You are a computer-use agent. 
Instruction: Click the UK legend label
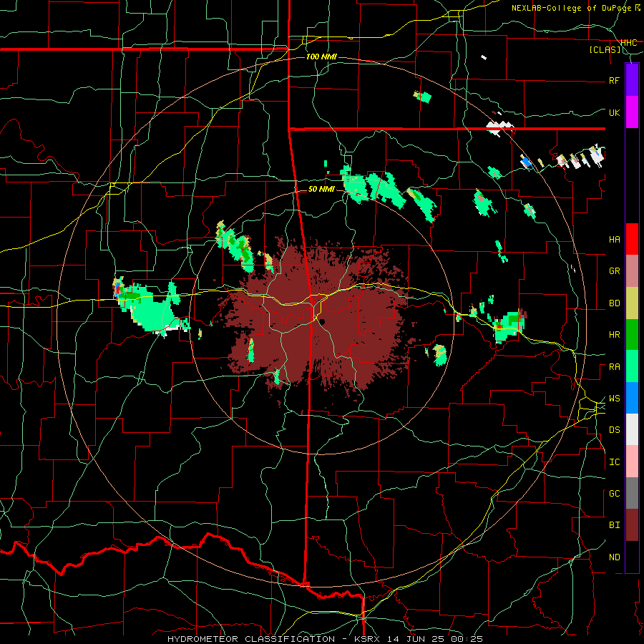coord(614,112)
